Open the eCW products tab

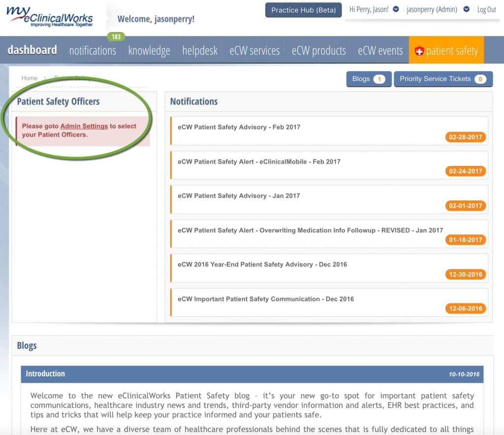click(319, 51)
